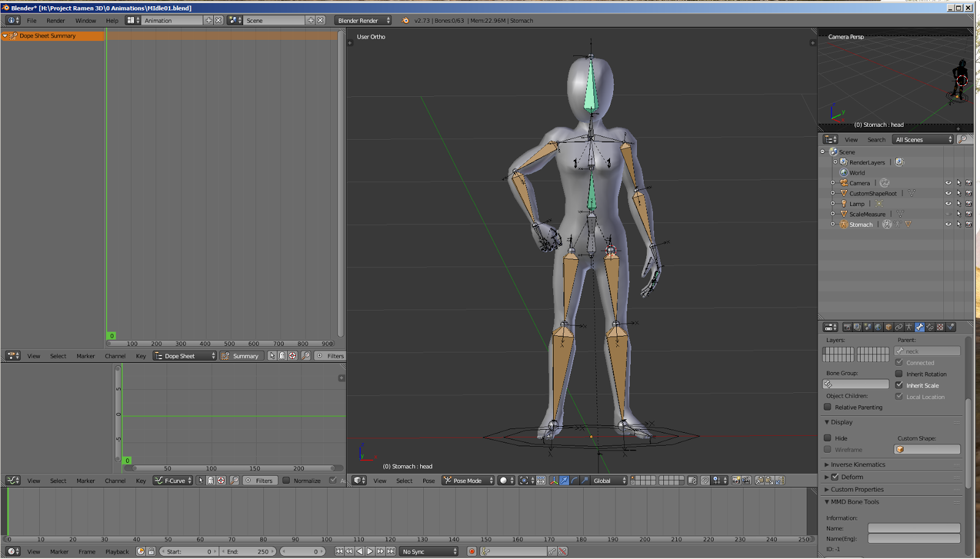
Task: Open the Armature data properties icon
Action: [909, 327]
